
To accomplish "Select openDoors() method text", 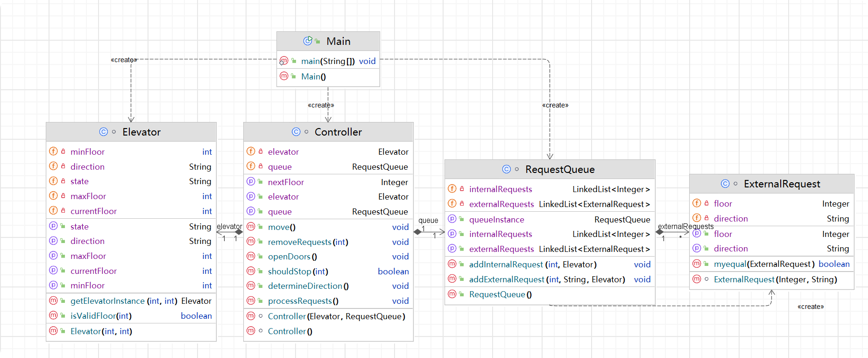I will point(292,257).
